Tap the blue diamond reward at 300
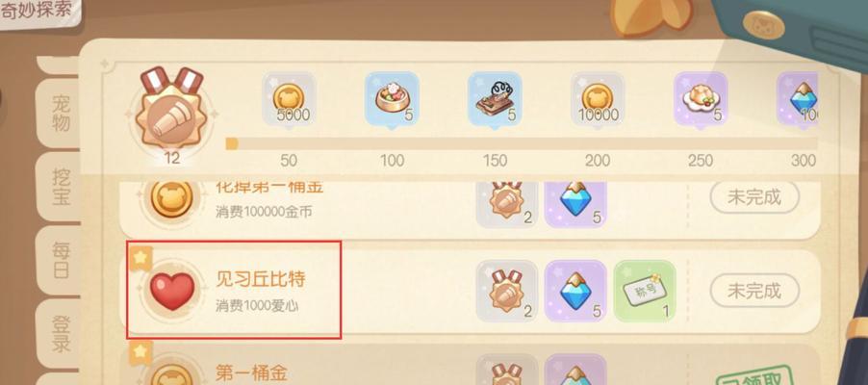The height and width of the screenshot is (385, 868). pos(797,100)
